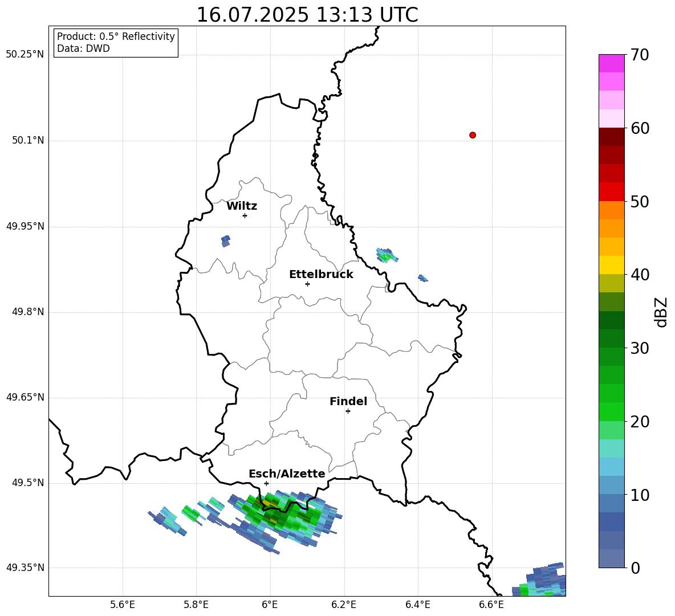The width and height of the screenshot is (675, 616).
Task: Click the colorbar tick label 10
Action: 640,495
